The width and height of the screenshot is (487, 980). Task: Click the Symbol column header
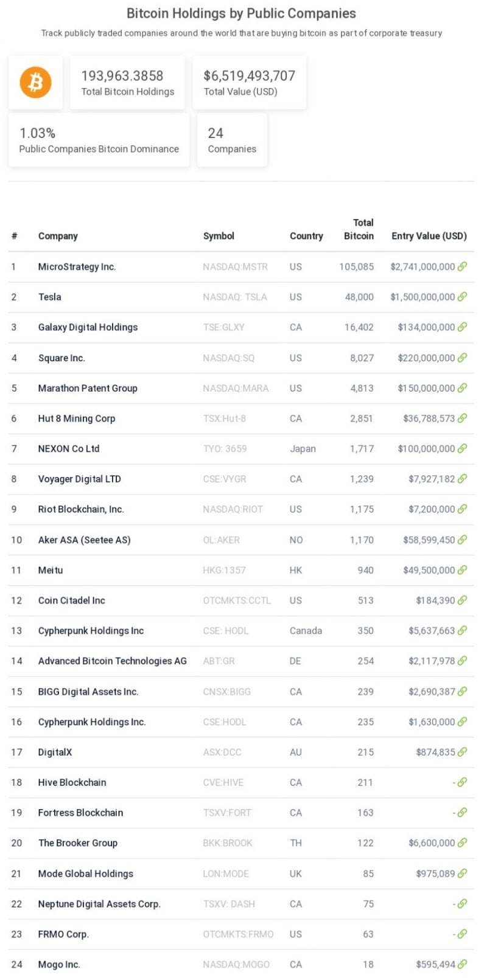point(219,236)
